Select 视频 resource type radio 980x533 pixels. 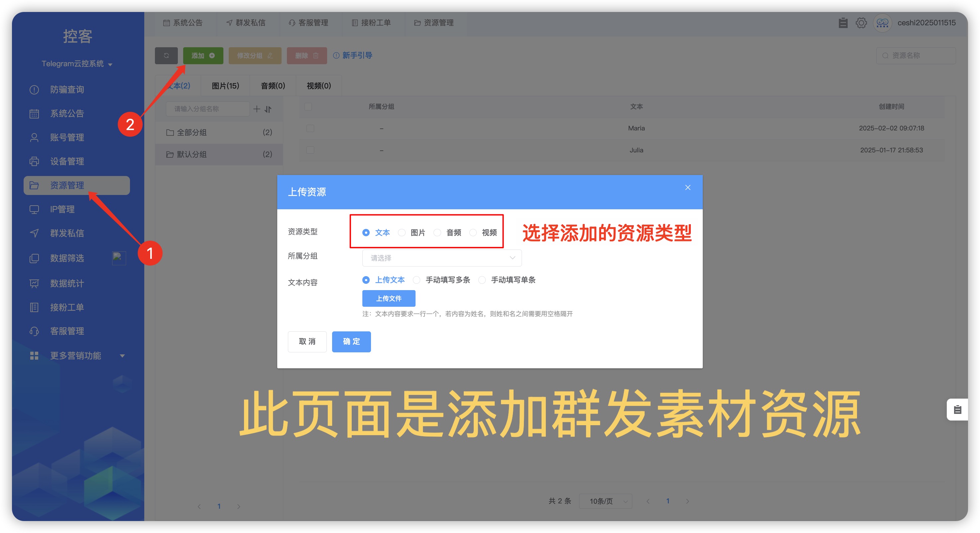coord(473,233)
